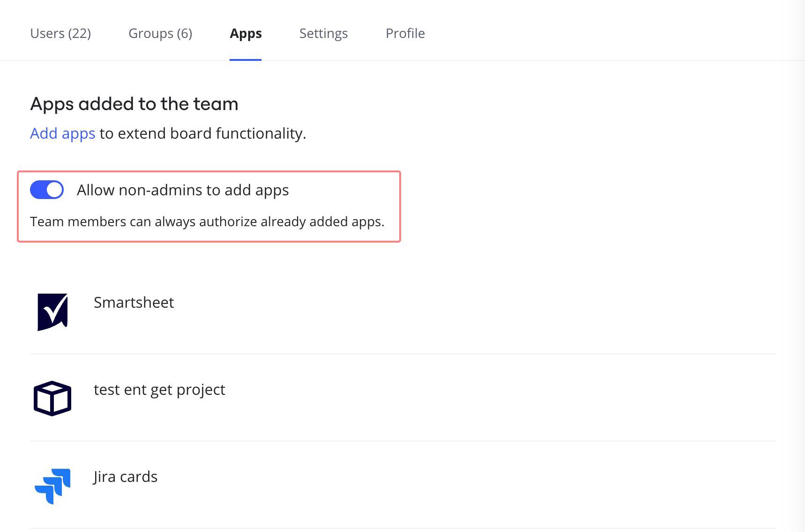Click the 'Apps added to the team' heading

click(134, 104)
